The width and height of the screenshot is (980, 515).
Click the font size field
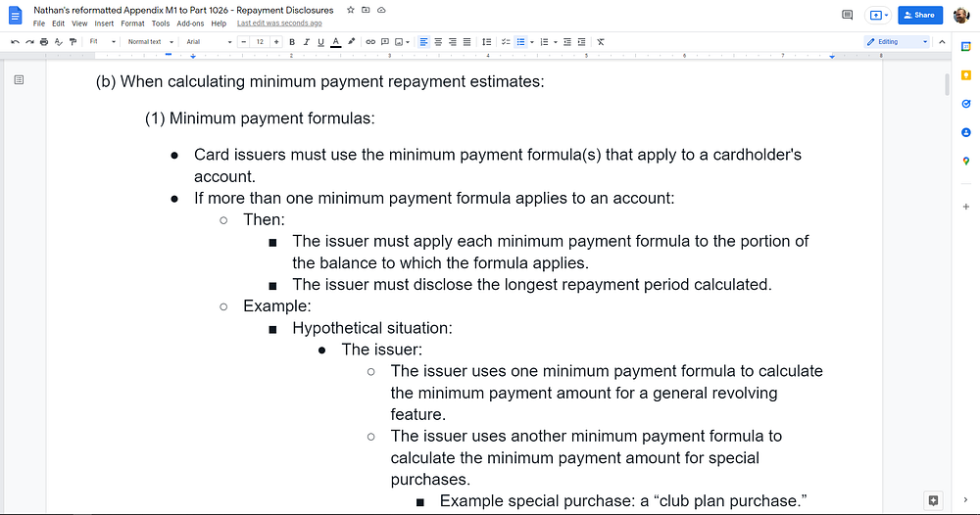click(260, 42)
